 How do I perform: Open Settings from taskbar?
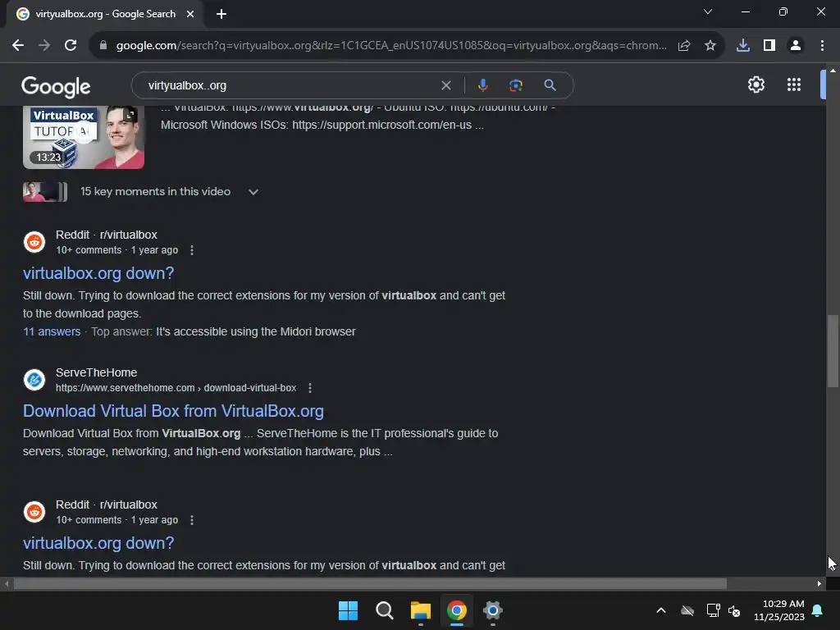[492, 610]
